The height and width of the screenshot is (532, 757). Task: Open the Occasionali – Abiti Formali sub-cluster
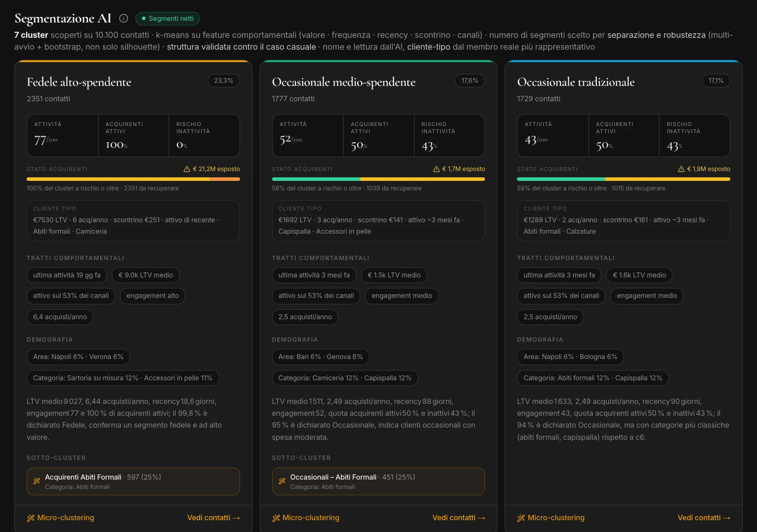tap(378, 482)
